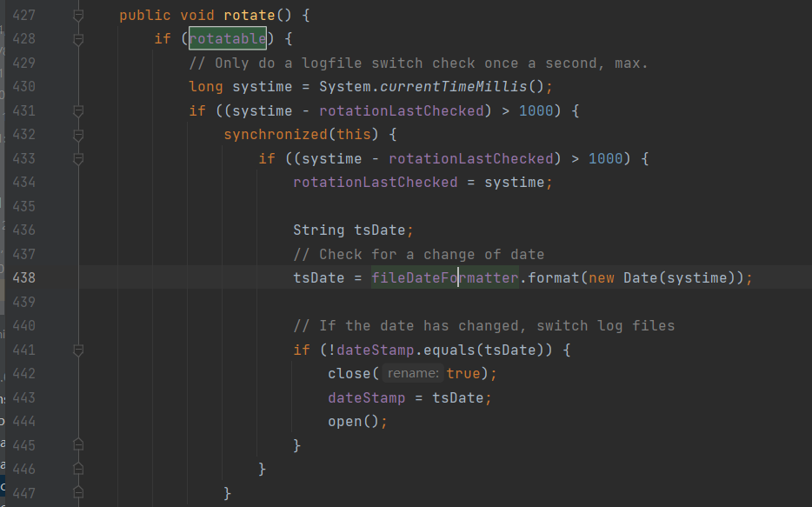Collapse the rotate() method fold at line 427

click(78, 16)
